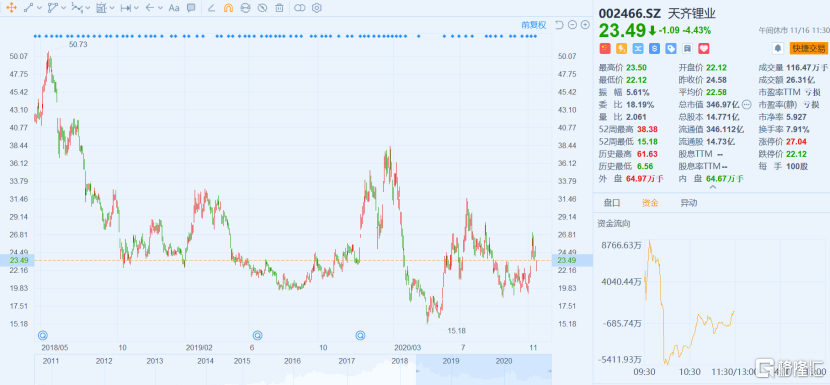830x385 pixels.
Task: Switch to the 资金 tab
Action: (650, 203)
